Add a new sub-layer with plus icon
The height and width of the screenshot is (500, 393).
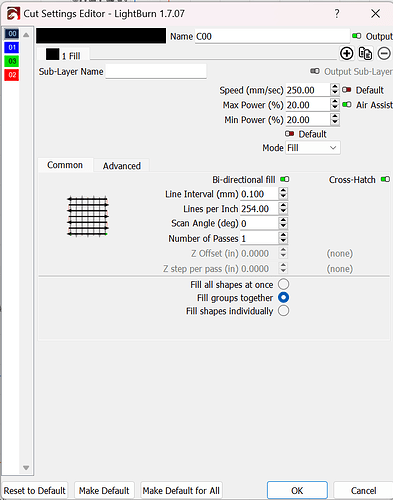point(347,53)
